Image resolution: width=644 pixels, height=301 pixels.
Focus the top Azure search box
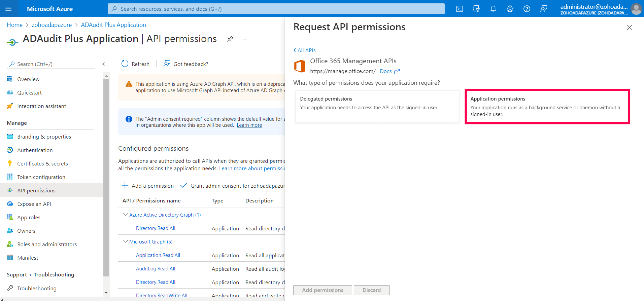(x=276, y=9)
